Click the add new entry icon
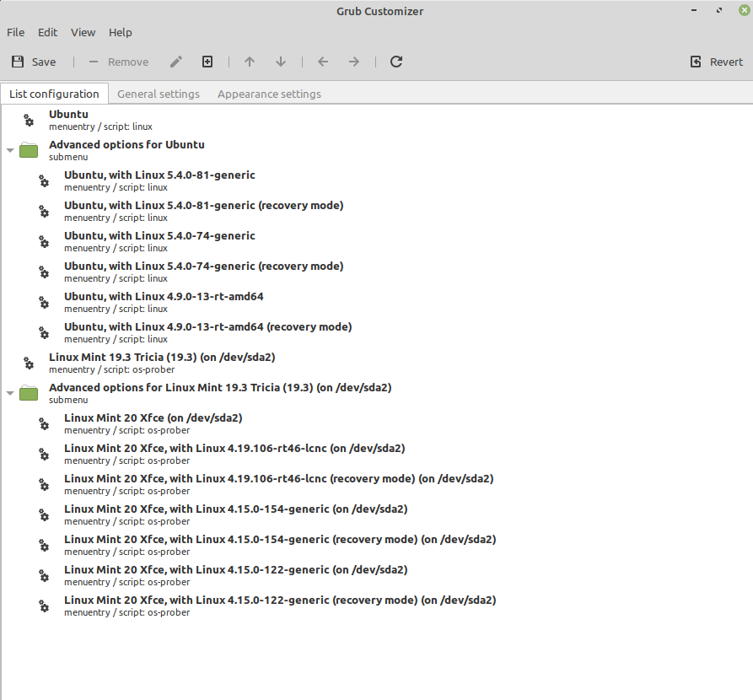Image resolution: width=753 pixels, height=700 pixels. (207, 62)
